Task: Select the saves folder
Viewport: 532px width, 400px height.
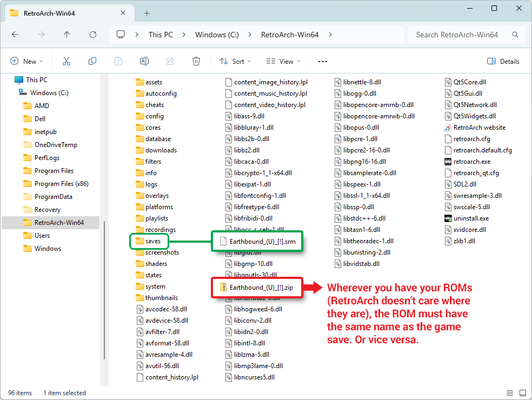Action: point(148,241)
